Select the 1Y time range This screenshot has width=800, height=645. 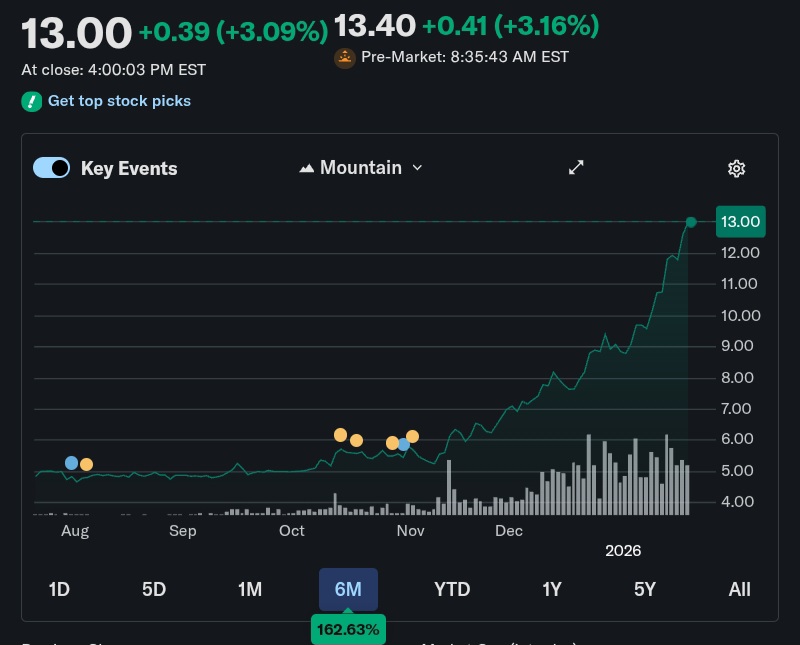pyautogui.click(x=552, y=589)
